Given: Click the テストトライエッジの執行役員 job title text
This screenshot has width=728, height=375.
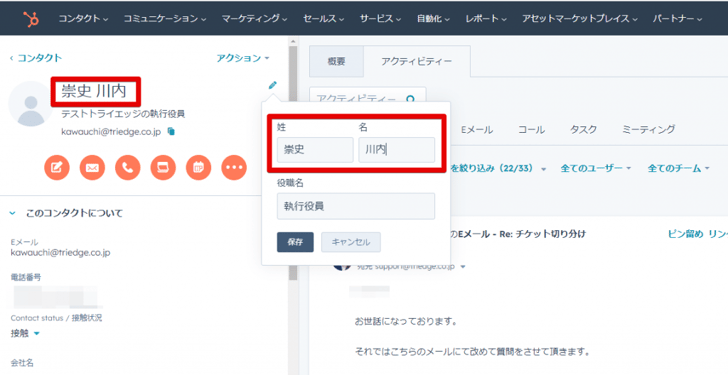Looking at the screenshot, I should point(123,114).
